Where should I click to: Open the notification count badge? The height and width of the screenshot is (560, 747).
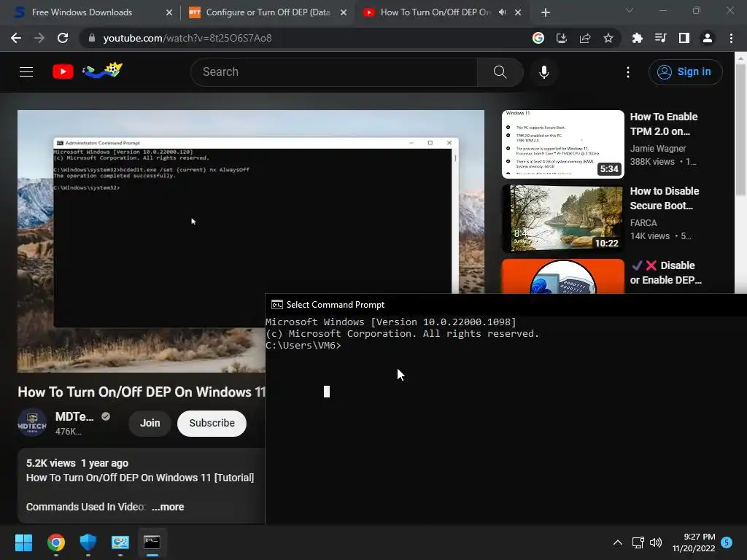727,542
